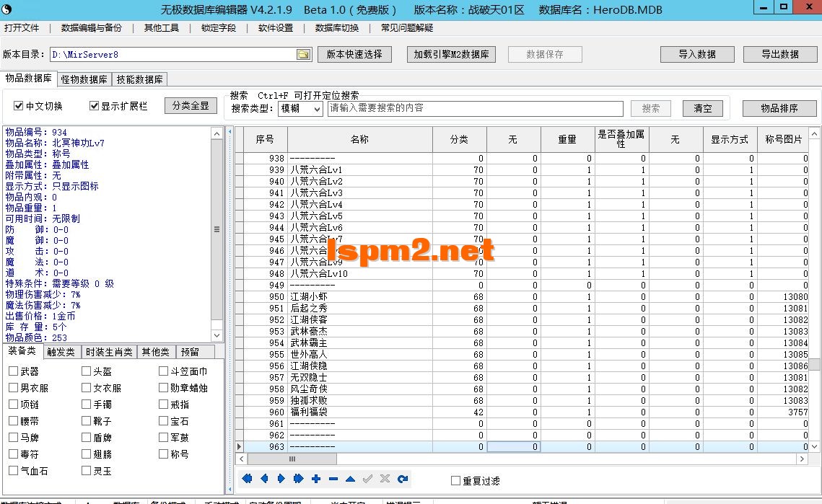
Task: Click the table's vertical scrollbar
Action: pos(816,288)
